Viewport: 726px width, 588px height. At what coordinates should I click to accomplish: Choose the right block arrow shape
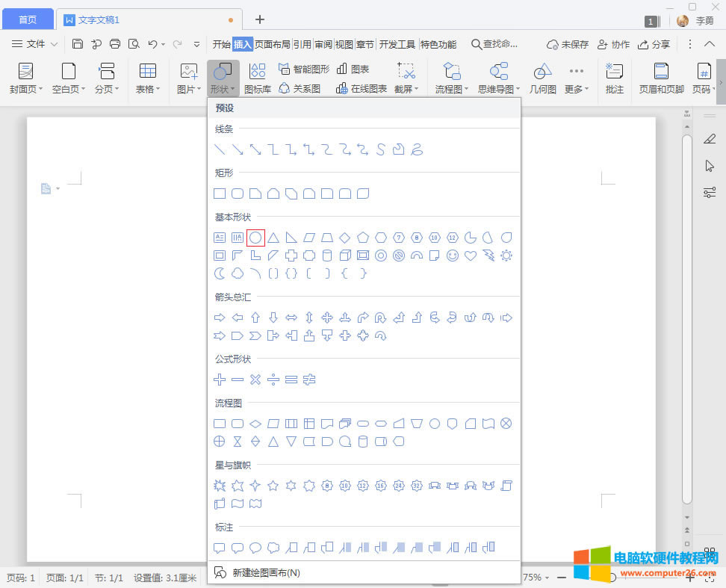(220, 318)
